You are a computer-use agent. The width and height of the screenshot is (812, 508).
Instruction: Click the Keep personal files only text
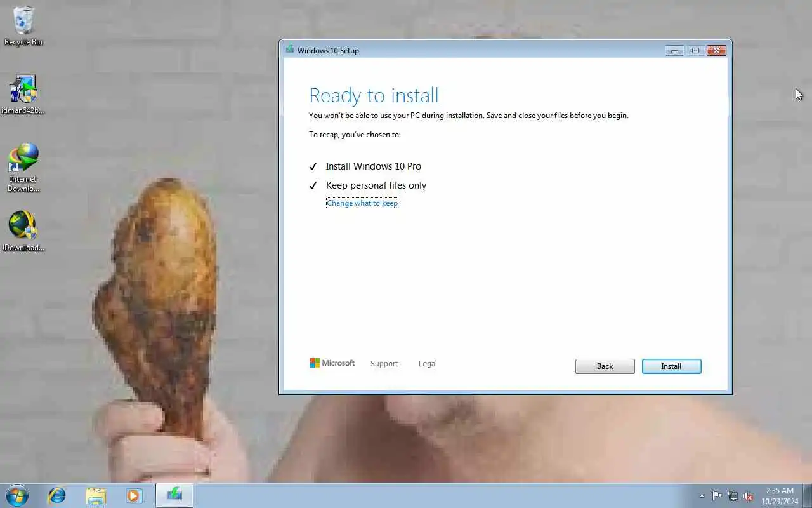376,185
